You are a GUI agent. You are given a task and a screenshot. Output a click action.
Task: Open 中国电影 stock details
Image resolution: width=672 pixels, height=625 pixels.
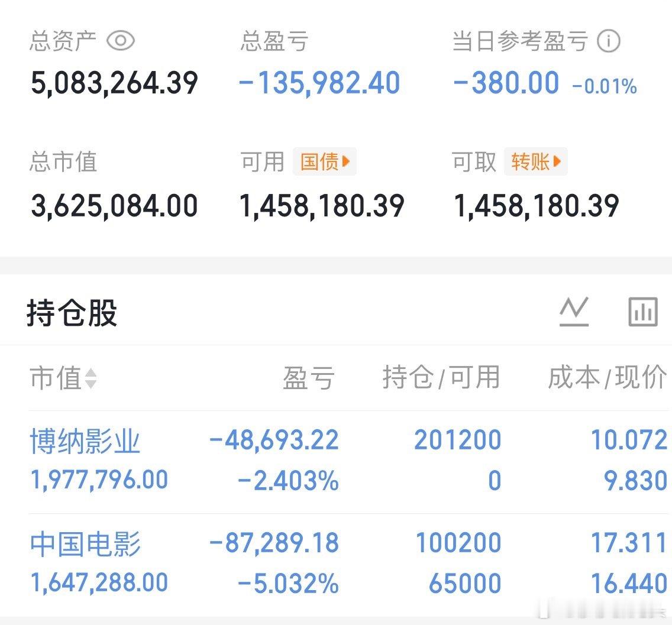(85, 543)
